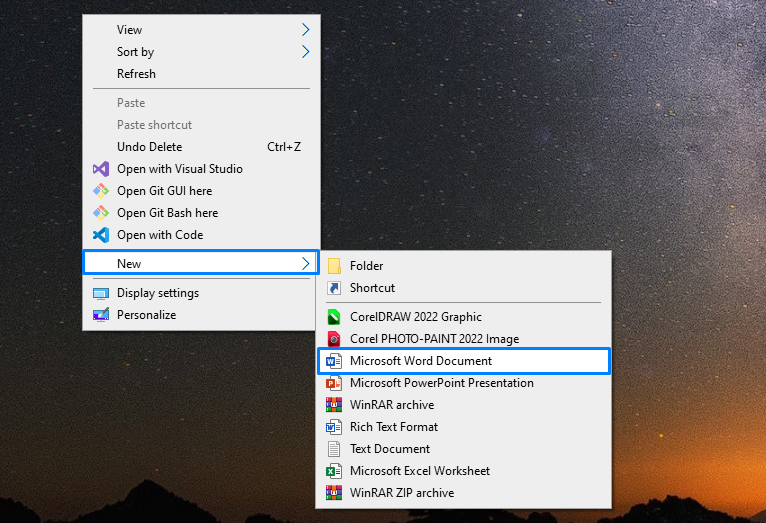Click the Corel PHOTO-PAINT camera icon
This screenshot has height=523, width=766.
[334, 339]
